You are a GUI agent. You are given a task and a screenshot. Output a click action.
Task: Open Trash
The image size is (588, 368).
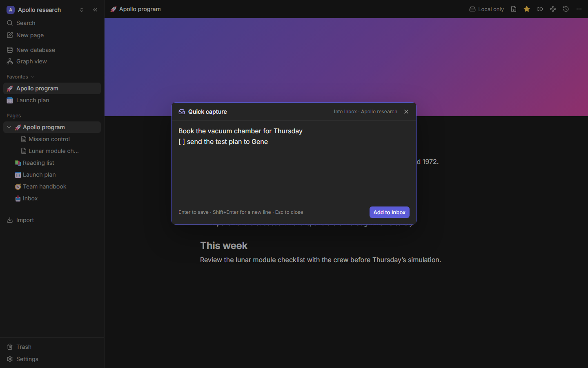[52, 347]
